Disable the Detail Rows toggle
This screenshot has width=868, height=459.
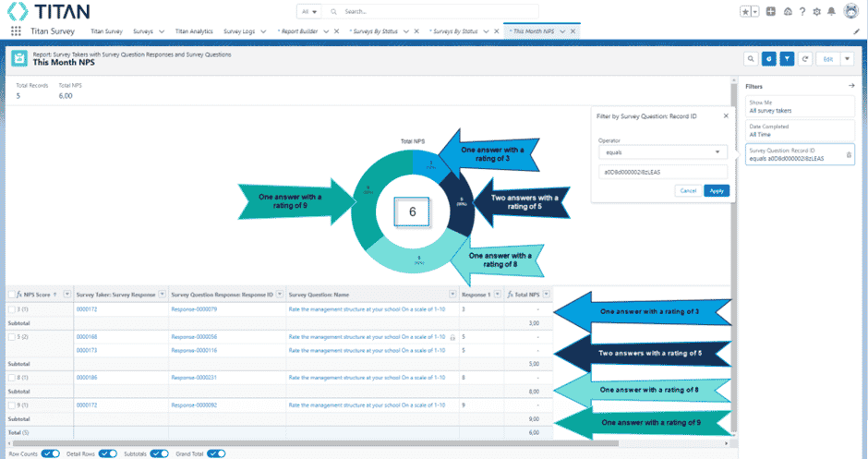click(107, 453)
